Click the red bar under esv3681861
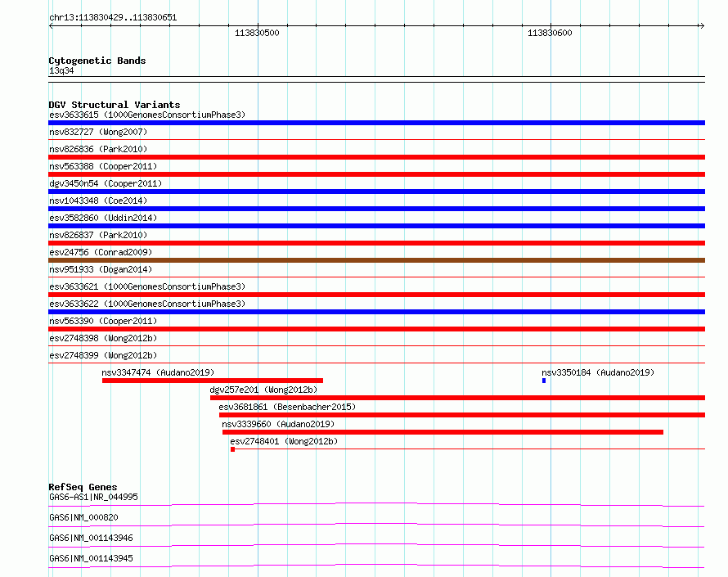Viewport: 728px width, 577px height. click(x=462, y=415)
